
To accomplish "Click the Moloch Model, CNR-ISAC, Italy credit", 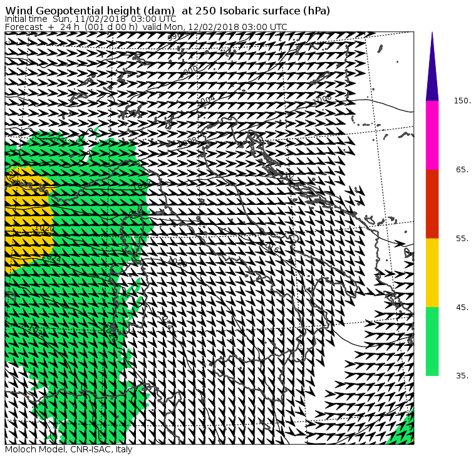I will (x=69, y=449).
